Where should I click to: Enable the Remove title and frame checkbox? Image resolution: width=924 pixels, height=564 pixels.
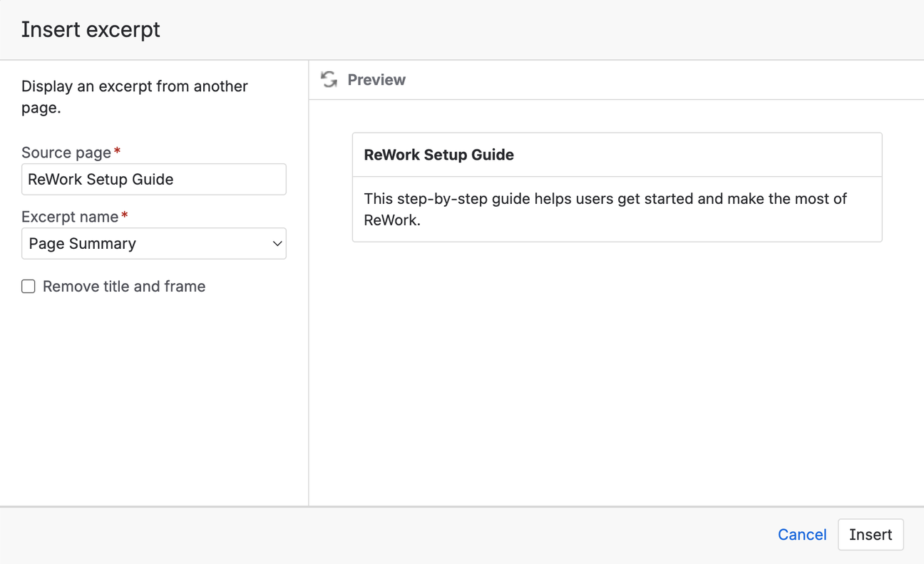(x=28, y=286)
